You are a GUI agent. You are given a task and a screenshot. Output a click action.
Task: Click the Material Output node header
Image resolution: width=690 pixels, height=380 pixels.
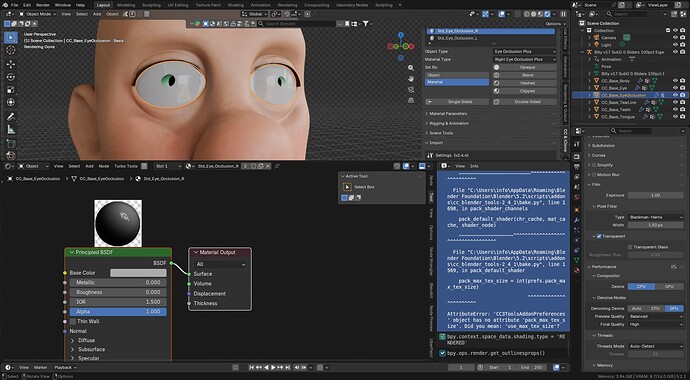coord(220,252)
